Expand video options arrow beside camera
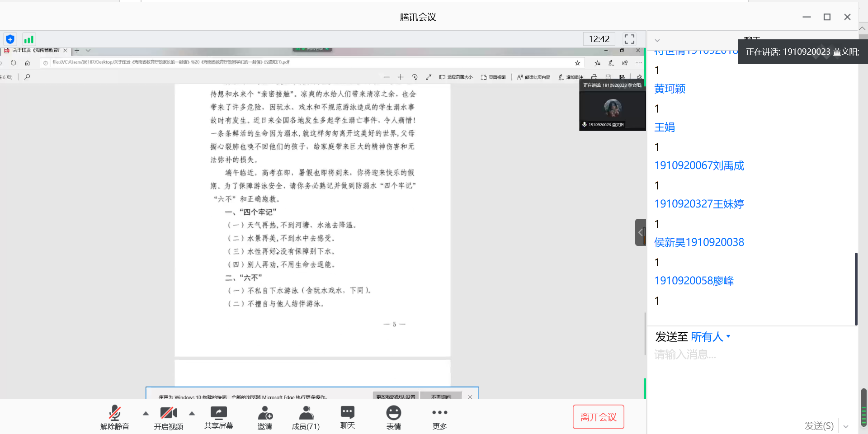Screen dimensions: 868x434 192,413
